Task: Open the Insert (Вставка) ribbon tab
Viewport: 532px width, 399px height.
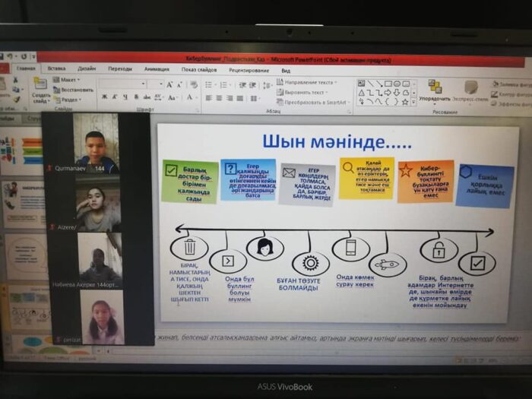Action: pos(56,68)
